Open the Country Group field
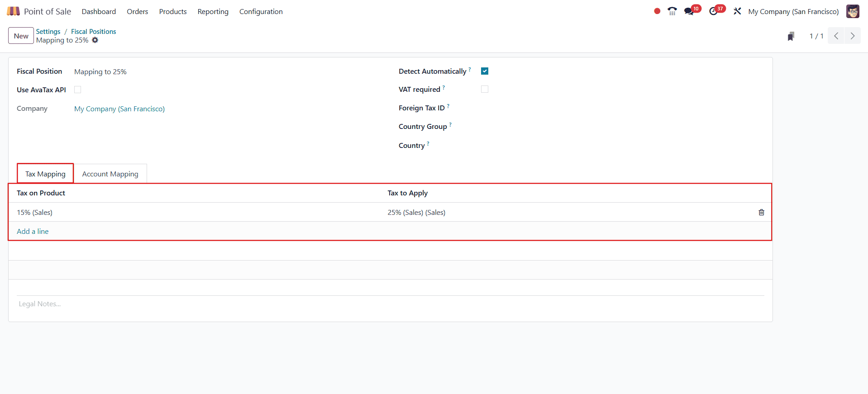The image size is (868, 394). (622, 127)
